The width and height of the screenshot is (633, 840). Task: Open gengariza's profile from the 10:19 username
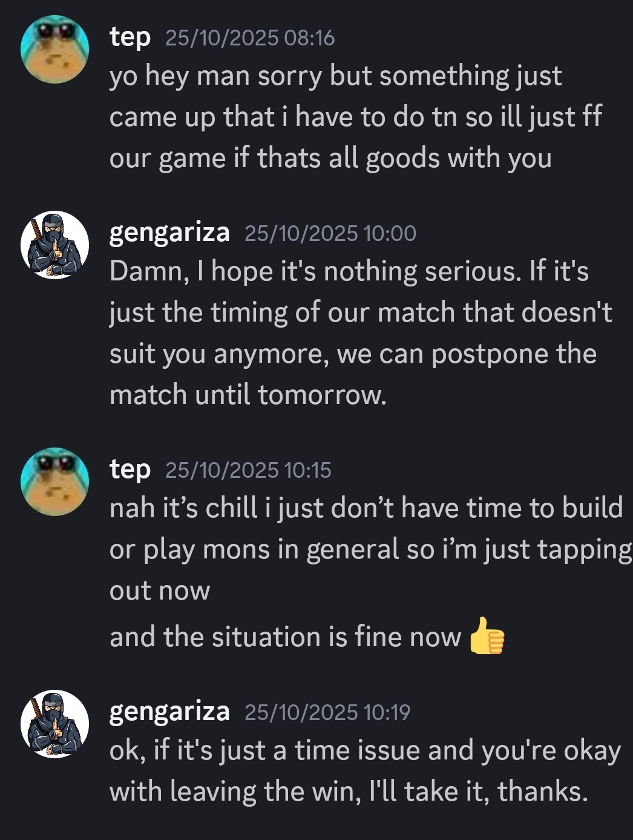click(x=169, y=712)
